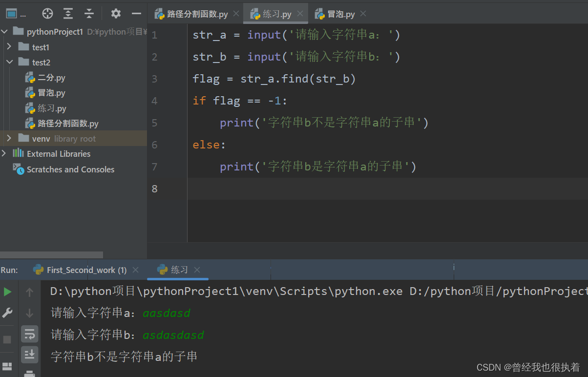Select the test1 folder
The width and height of the screenshot is (588, 377).
41,47
